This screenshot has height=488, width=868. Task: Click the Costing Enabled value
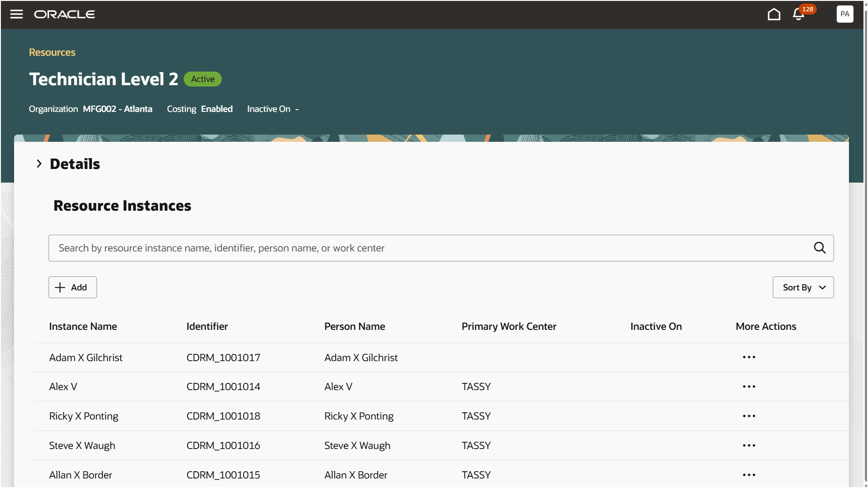click(217, 109)
